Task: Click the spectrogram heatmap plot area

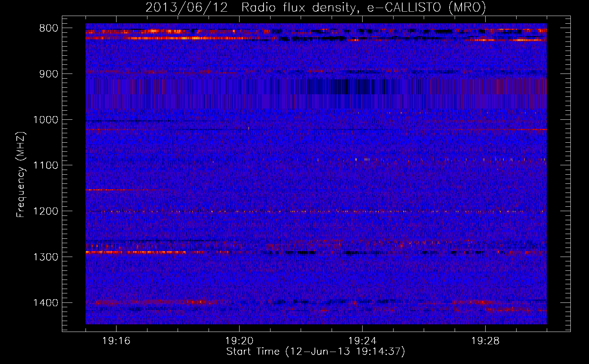Action: click(316, 174)
